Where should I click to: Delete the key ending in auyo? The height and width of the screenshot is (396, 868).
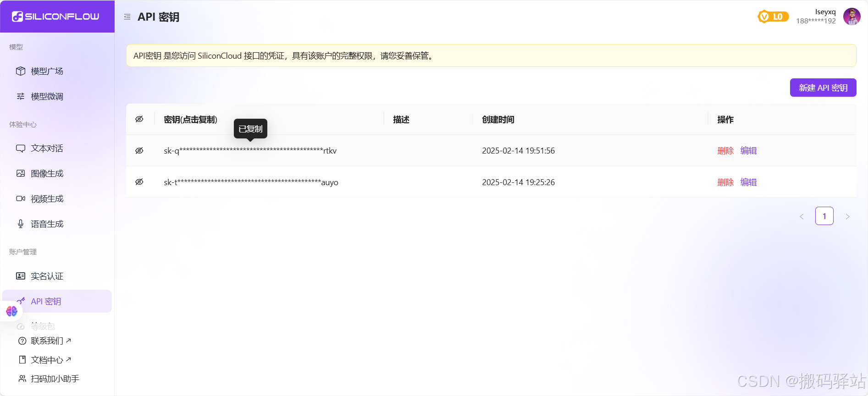(x=725, y=182)
